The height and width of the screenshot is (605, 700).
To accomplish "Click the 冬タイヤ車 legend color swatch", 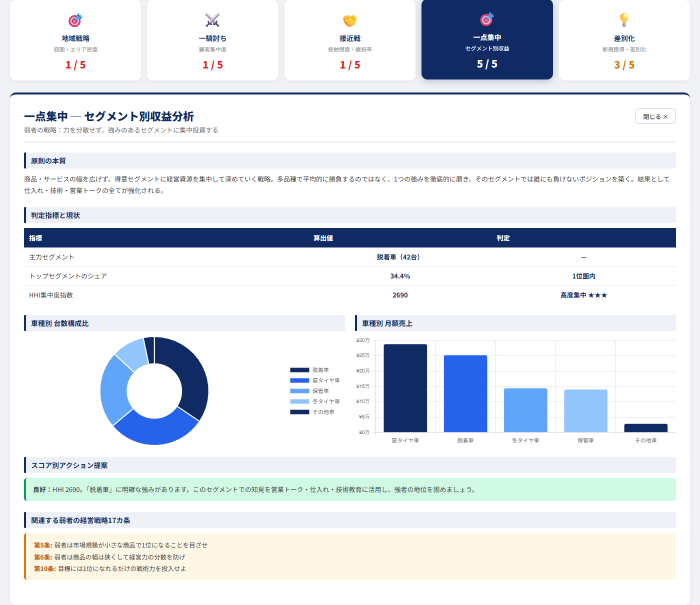I will [298, 401].
